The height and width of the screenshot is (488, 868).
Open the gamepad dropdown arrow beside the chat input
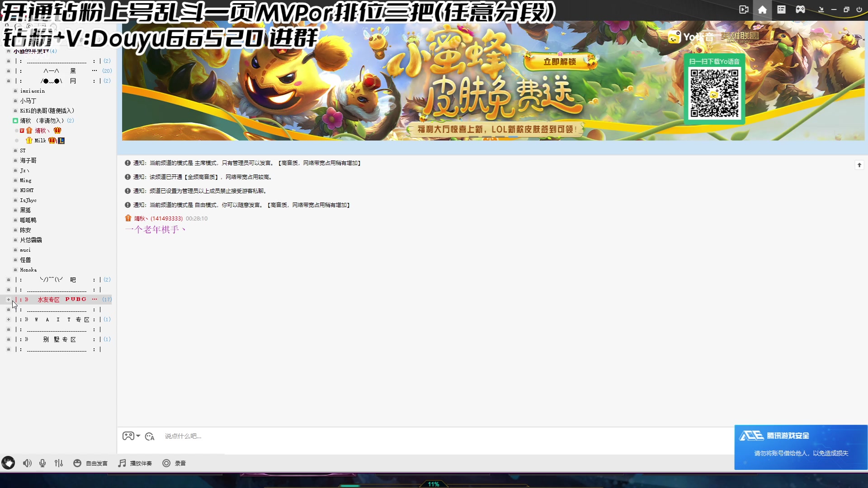138,436
